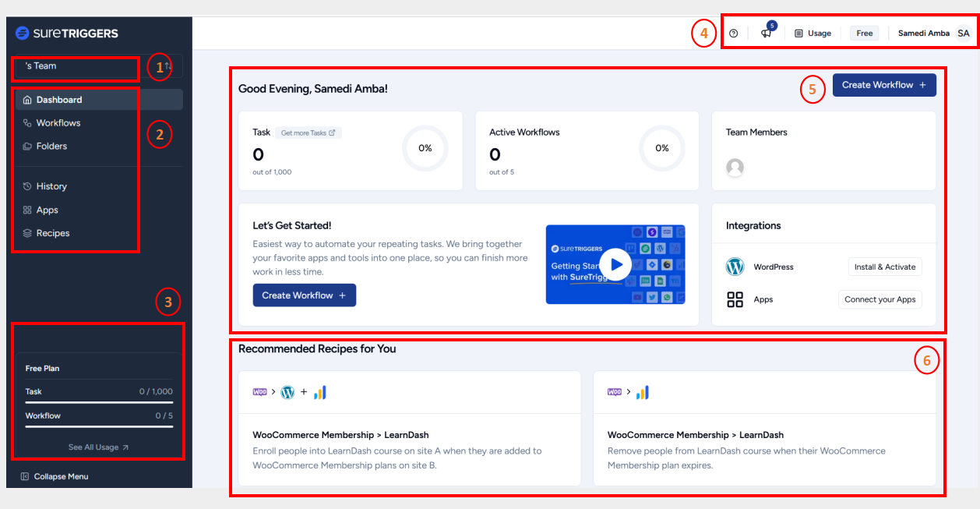The image size is (980, 509).
Task: Open Usage in top bar
Action: coord(813,34)
